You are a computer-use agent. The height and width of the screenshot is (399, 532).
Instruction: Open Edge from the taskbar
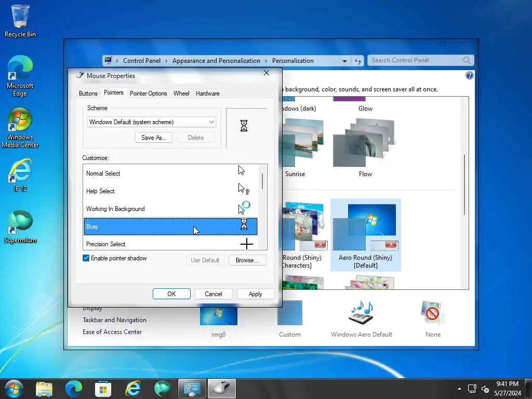74,389
